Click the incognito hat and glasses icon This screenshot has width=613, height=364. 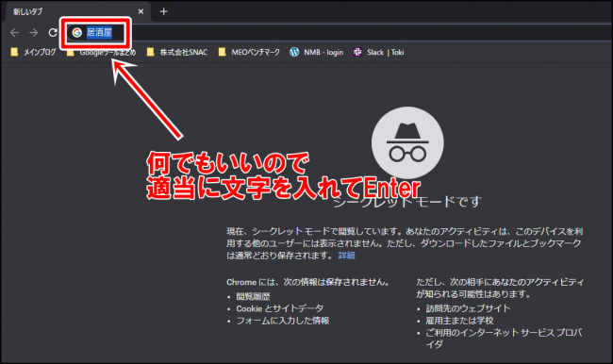[x=407, y=143]
